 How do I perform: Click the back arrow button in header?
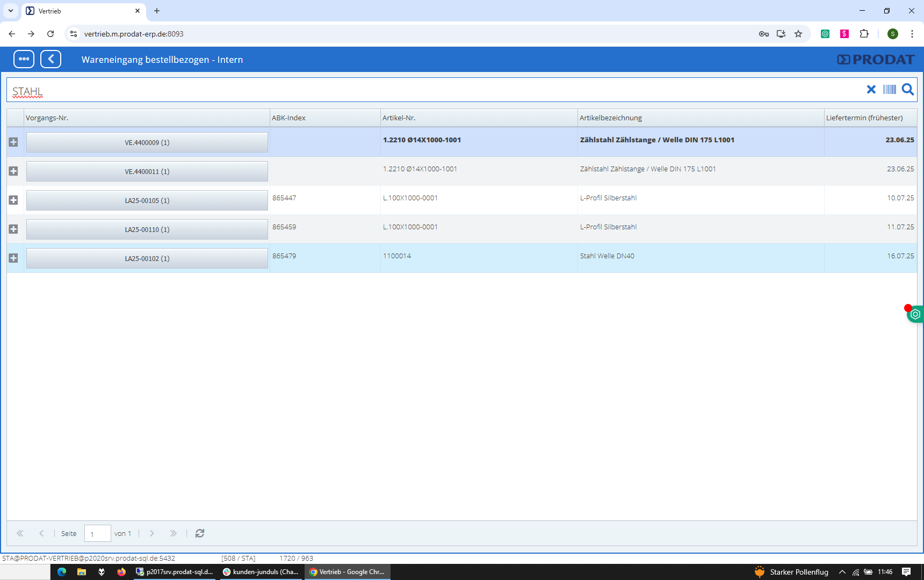[x=51, y=59]
